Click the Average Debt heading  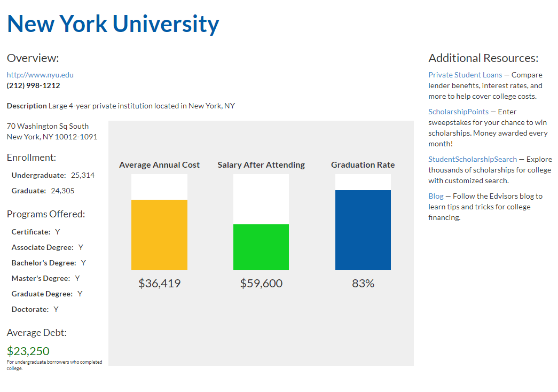click(x=37, y=333)
